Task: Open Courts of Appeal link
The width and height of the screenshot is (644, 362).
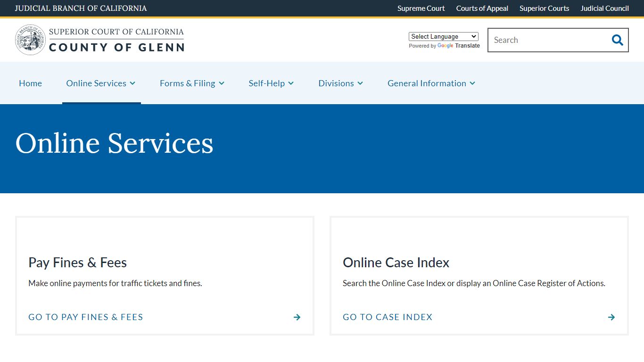Action: click(482, 8)
